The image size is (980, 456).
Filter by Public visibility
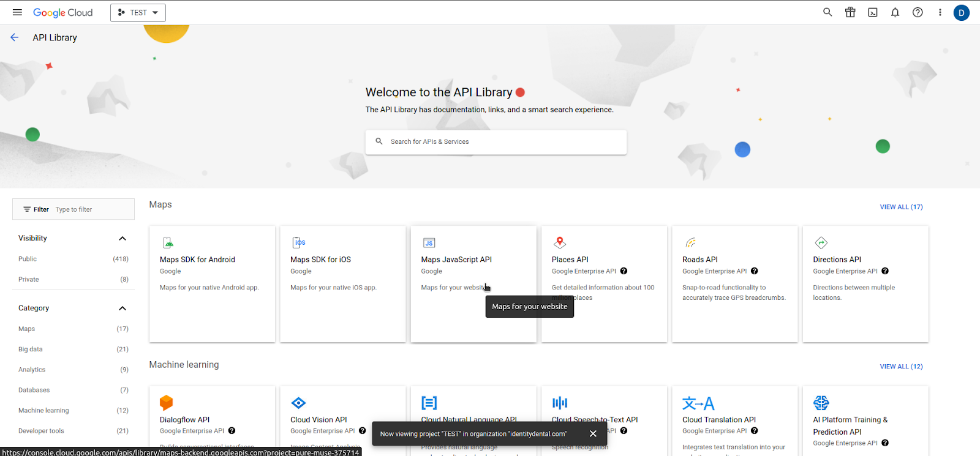[28, 259]
